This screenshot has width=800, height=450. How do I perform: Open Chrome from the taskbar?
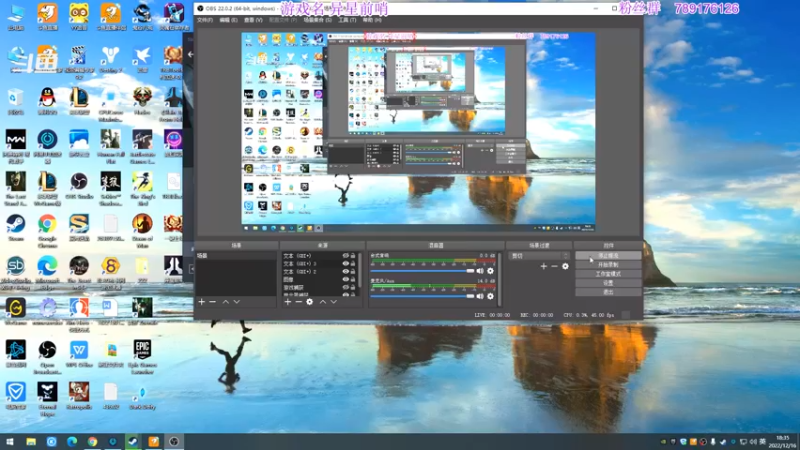pos(92,442)
